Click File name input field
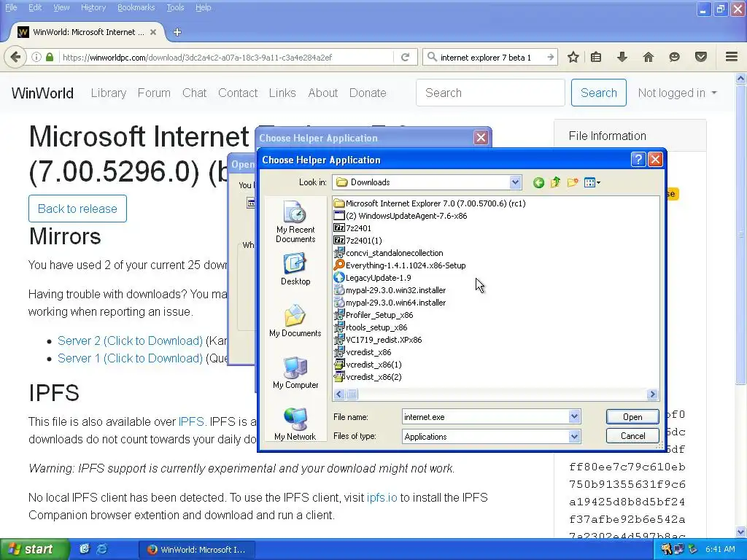Viewport: 747px width, 560px height. tap(485, 416)
